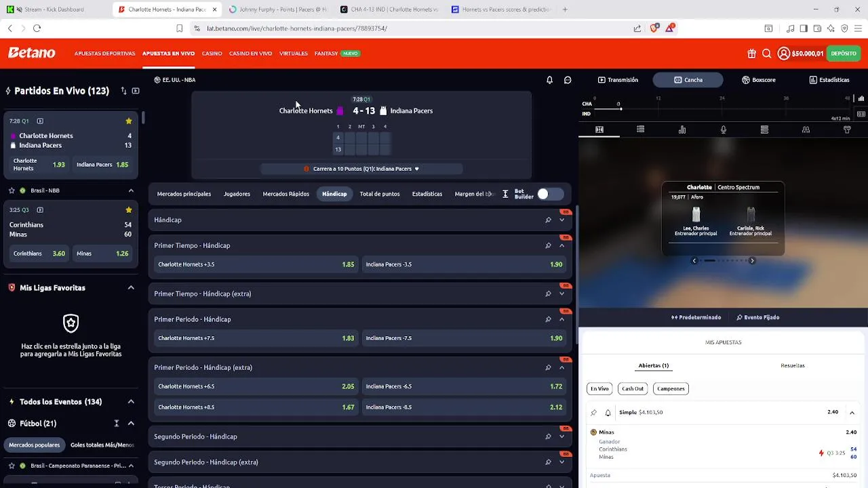Click the small bar chart icon beside timeline
This screenshot has width=868, height=488.
click(x=861, y=99)
